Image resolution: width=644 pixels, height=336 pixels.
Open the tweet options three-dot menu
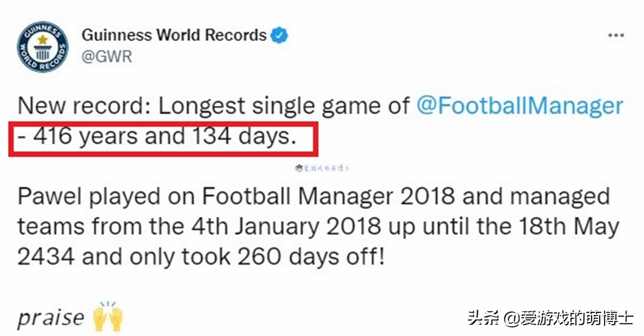point(617,35)
